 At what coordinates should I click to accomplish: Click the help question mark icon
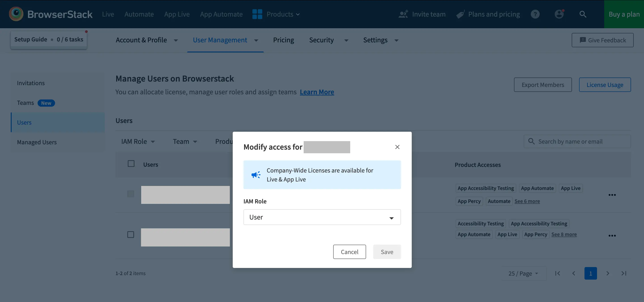(535, 14)
